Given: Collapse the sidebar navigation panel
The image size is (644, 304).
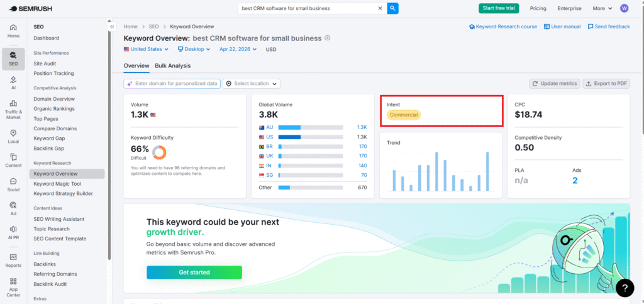Looking at the screenshot, I should pos(112,27).
